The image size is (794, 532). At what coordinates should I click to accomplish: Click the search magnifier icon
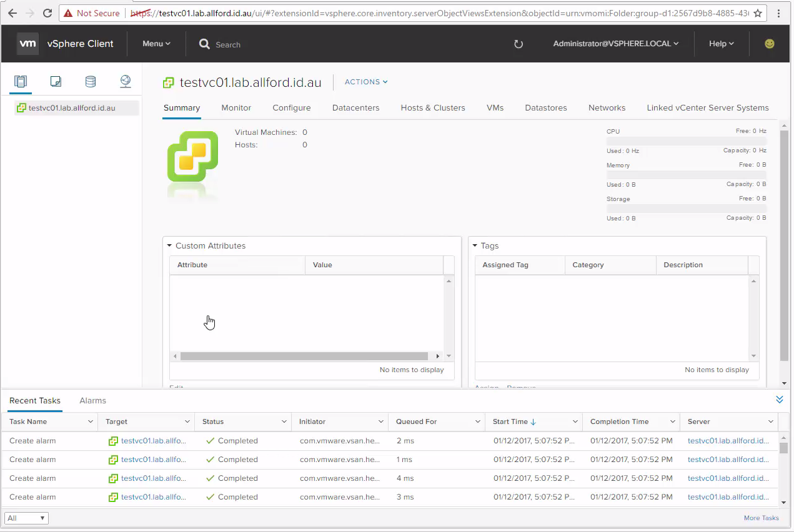coord(204,44)
